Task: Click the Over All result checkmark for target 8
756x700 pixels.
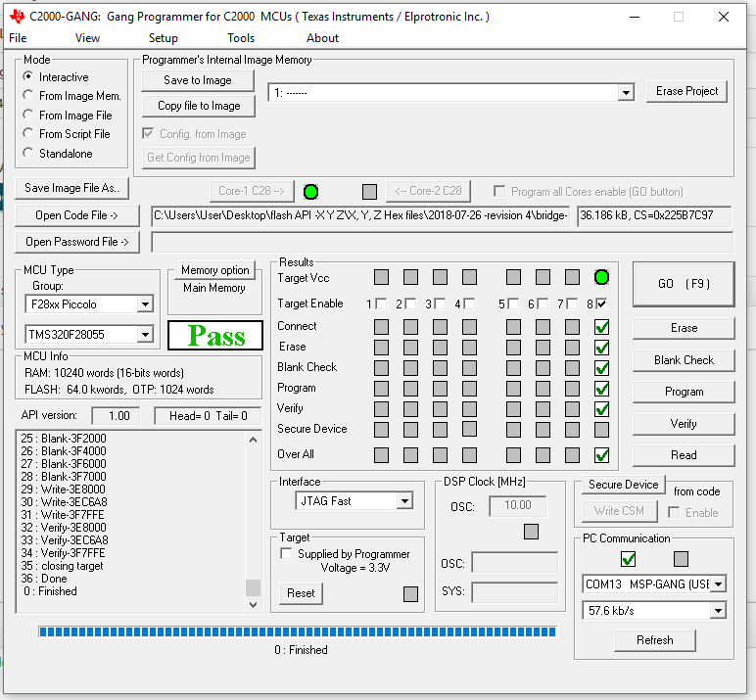Action: click(601, 455)
